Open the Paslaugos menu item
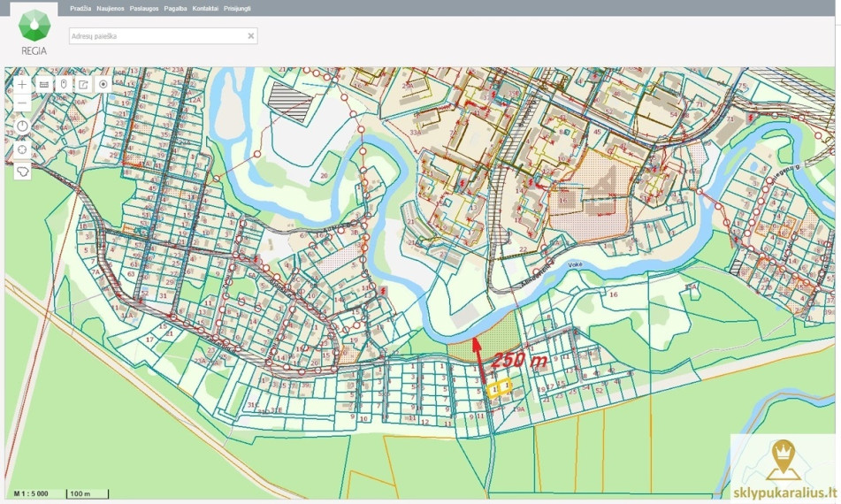This screenshot has width=841, height=504. pyautogui.click(x=144, y=9)
